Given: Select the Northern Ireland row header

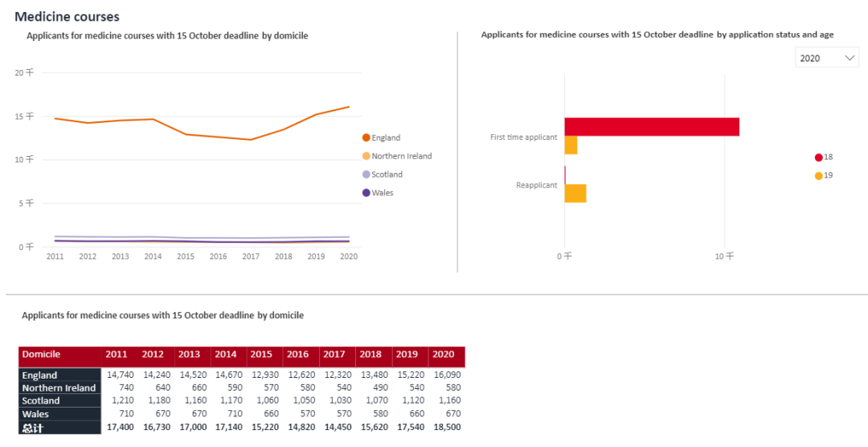Looking at the screenshot, I should pos(59,388).
